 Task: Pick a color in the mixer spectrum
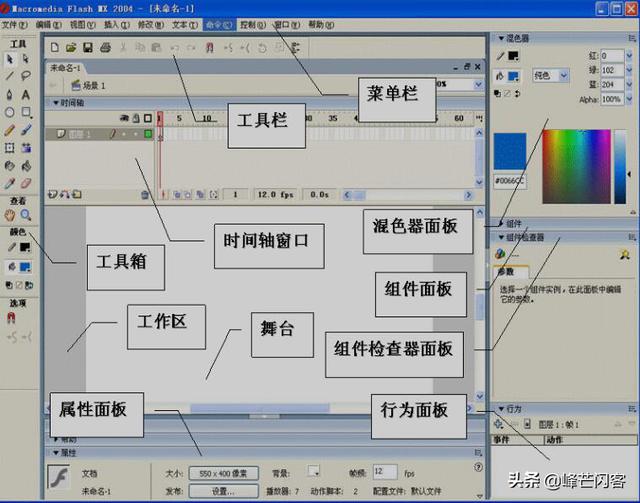576,167
